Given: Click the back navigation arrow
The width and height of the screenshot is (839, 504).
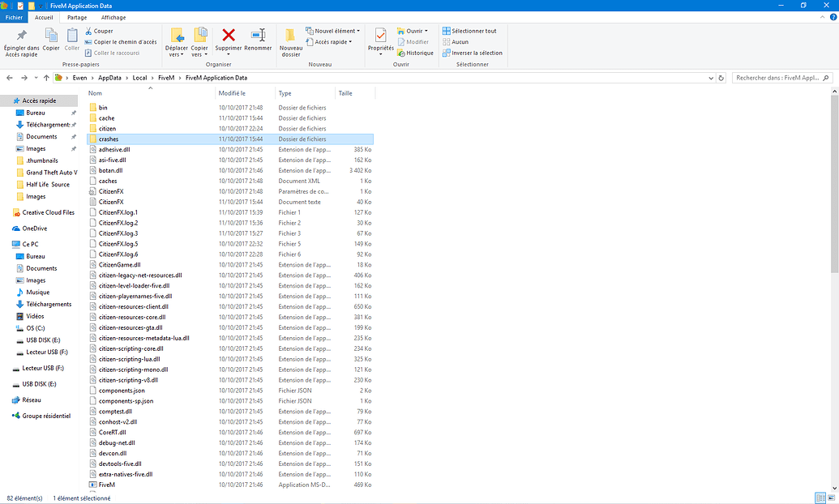Looking at the screenshot, I should (x=9, y=77).
